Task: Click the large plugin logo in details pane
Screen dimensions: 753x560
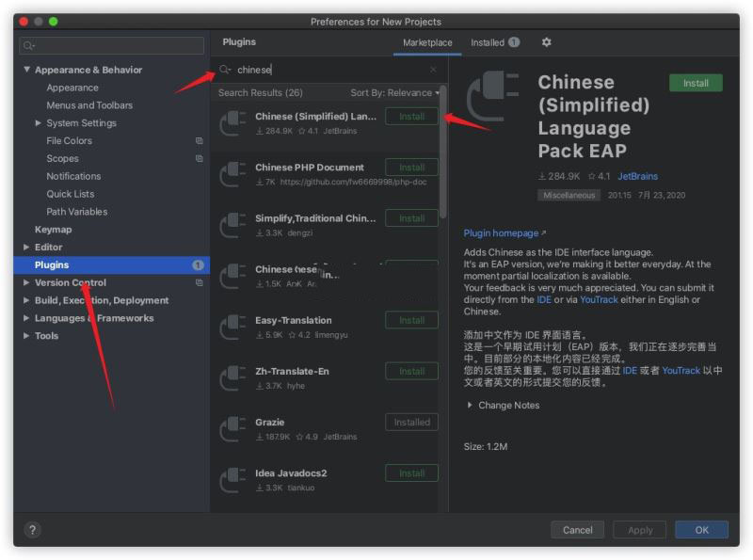Action: [493, 96]
